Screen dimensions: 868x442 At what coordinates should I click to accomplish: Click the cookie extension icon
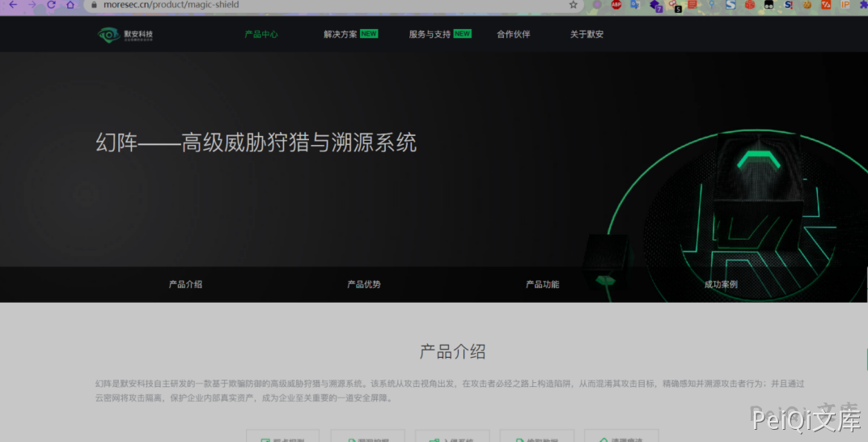point(807,5)
